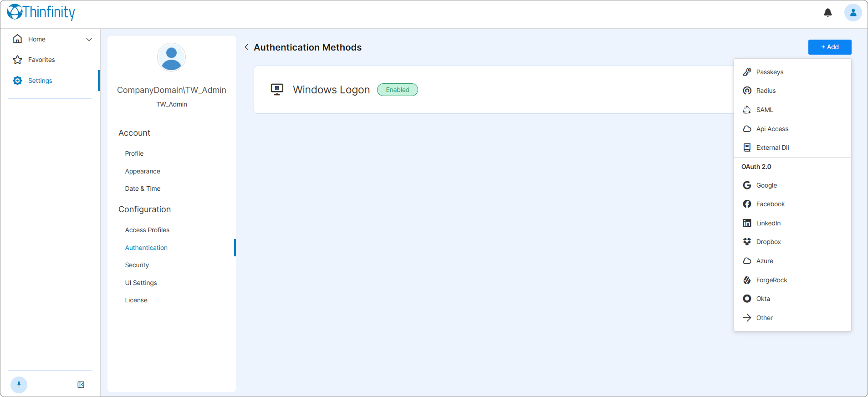This screenshot has width=868, height=397.
Task: Open Security configuration
Action: tap(137, 265)
